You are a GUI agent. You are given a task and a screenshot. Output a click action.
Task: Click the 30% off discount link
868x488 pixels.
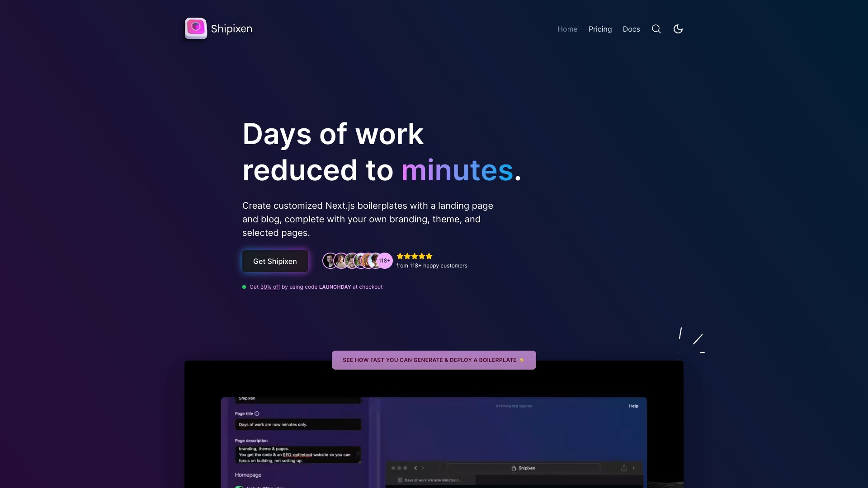(270, 286)
